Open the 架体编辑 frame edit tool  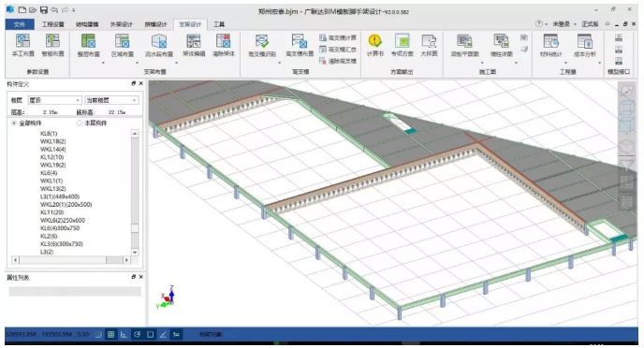click(194, 46)
